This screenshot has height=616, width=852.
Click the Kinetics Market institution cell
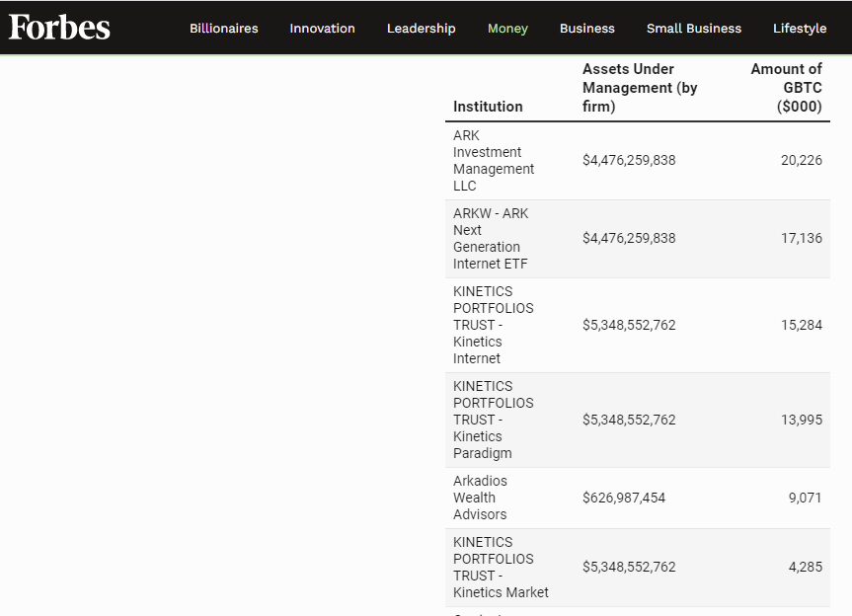tap(501, 567)
